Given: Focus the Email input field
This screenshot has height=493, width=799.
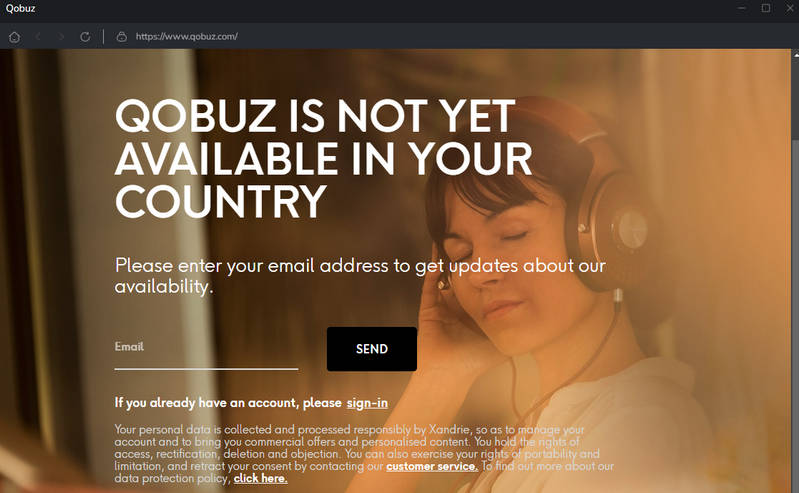Looking at the screenshot, I should 206,351.
